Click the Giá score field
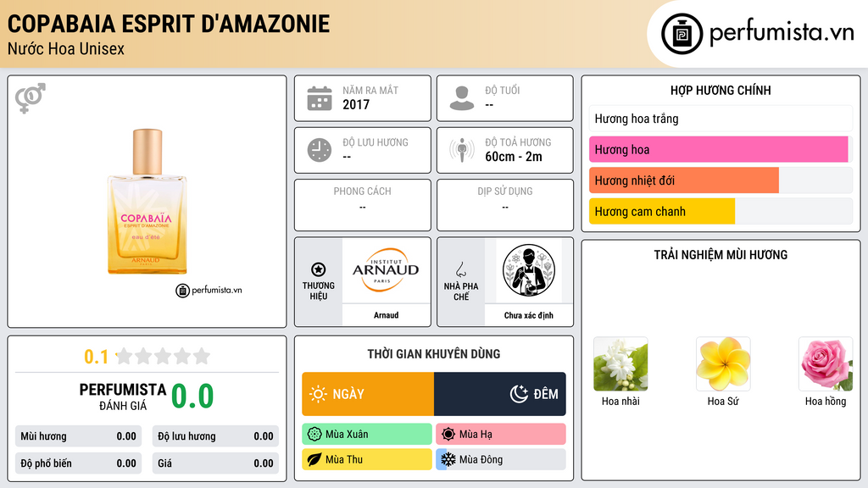Image resolution: width=868 pixels, height=488 pixels. point(215,463)
